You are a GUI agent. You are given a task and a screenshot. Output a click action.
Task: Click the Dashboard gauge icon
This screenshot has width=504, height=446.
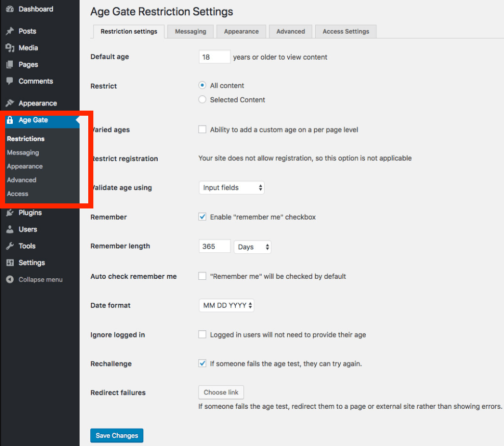pyautogui.click(x=10, y=9)
